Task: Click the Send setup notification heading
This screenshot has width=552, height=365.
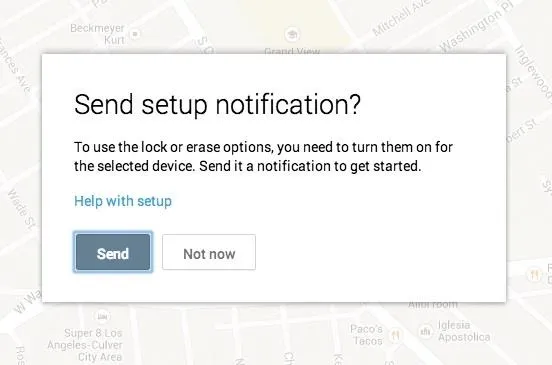Action: point(218,105)
